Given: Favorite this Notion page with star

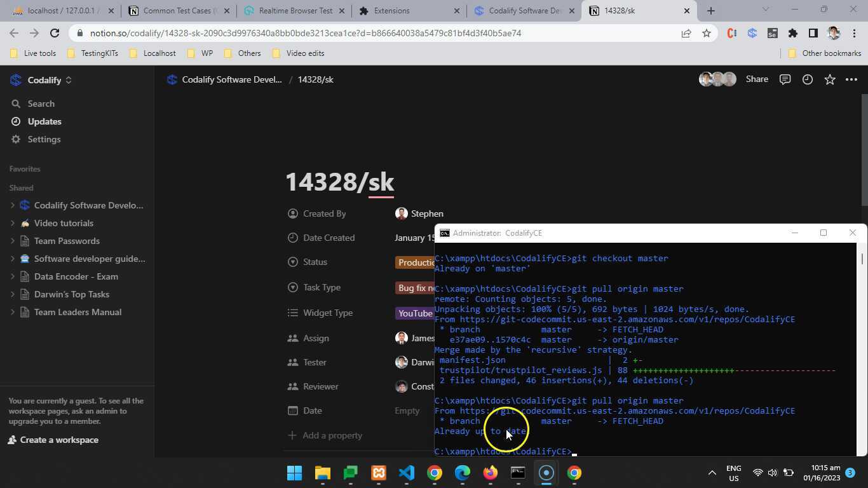Looking at the screenshot, I should tap(830, 79).
